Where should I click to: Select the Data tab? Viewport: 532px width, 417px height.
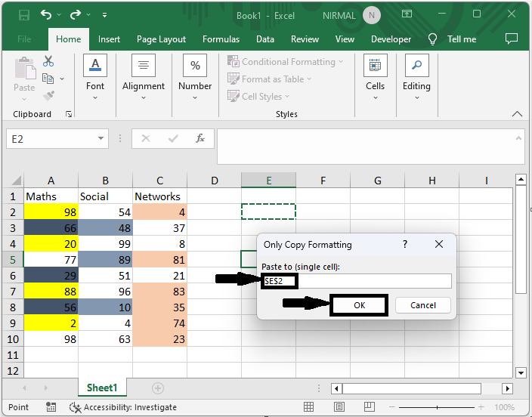[x=265, y=39]
